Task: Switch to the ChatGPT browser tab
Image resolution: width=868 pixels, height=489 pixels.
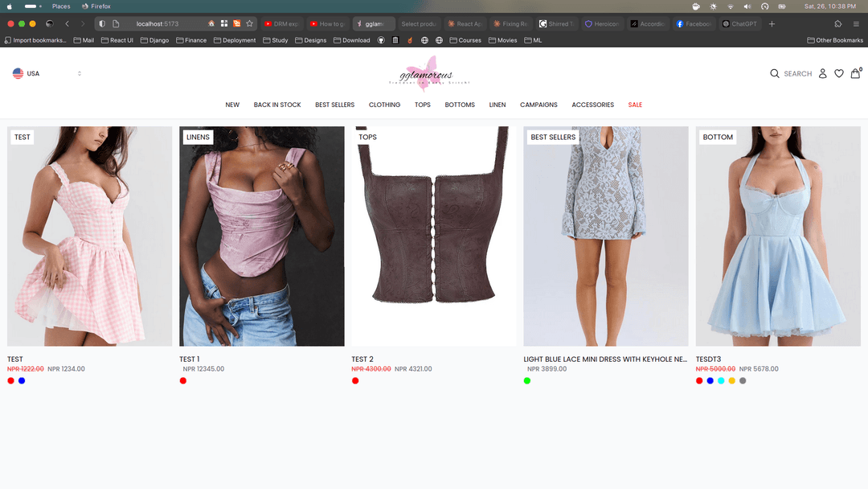Action: coord(739,24)
